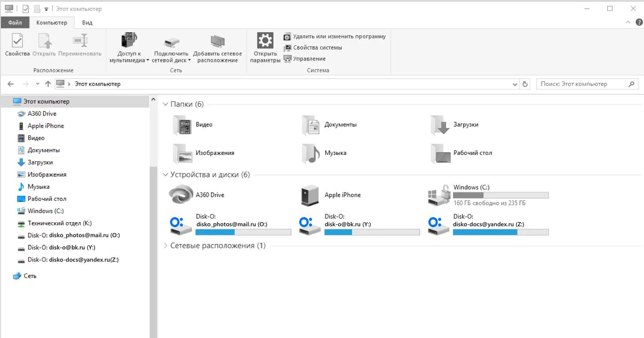Go up one level arrow
644x338 pixels.
point(48,84)
